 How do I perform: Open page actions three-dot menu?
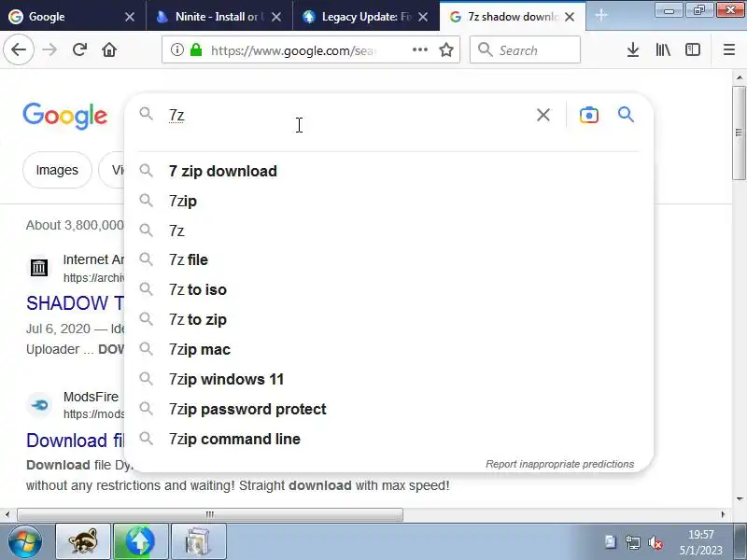(419, 49)
